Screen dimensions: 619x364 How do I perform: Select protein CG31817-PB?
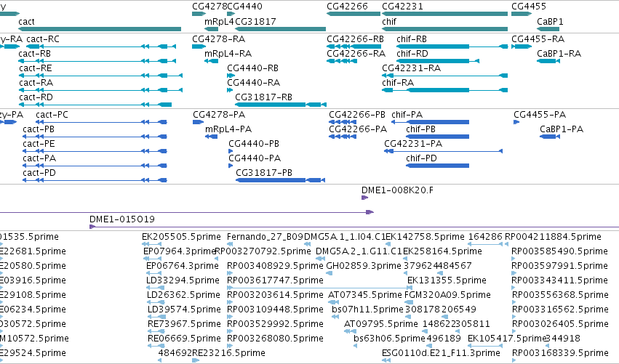(x=280, y=180)
